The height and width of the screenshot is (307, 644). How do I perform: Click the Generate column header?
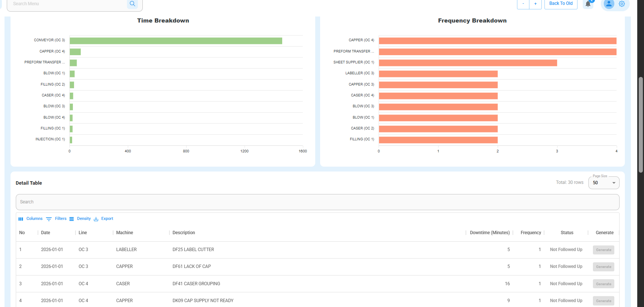tap(605, 233)
